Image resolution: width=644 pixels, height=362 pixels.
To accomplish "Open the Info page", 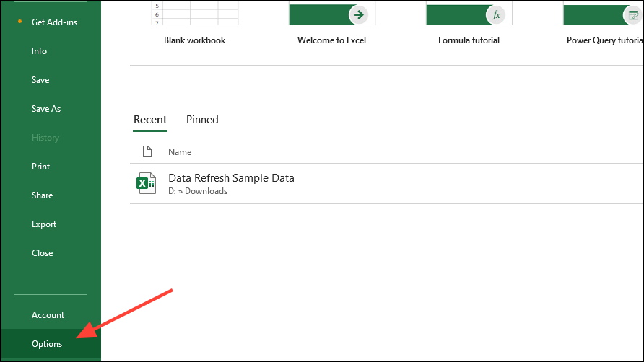I will point(39,51).
